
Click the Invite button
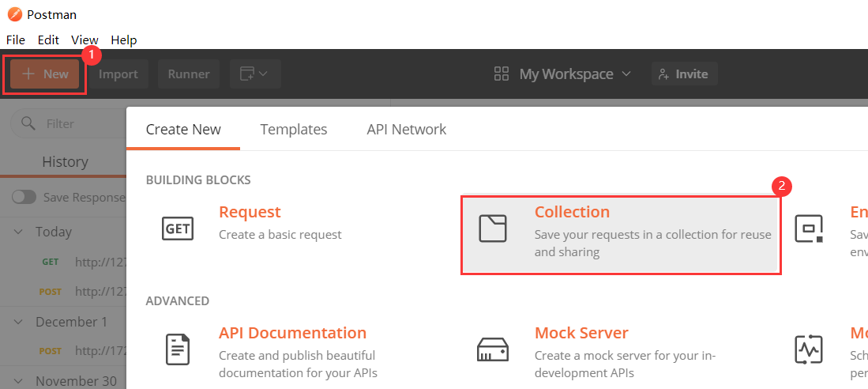[x=684, y=74]
